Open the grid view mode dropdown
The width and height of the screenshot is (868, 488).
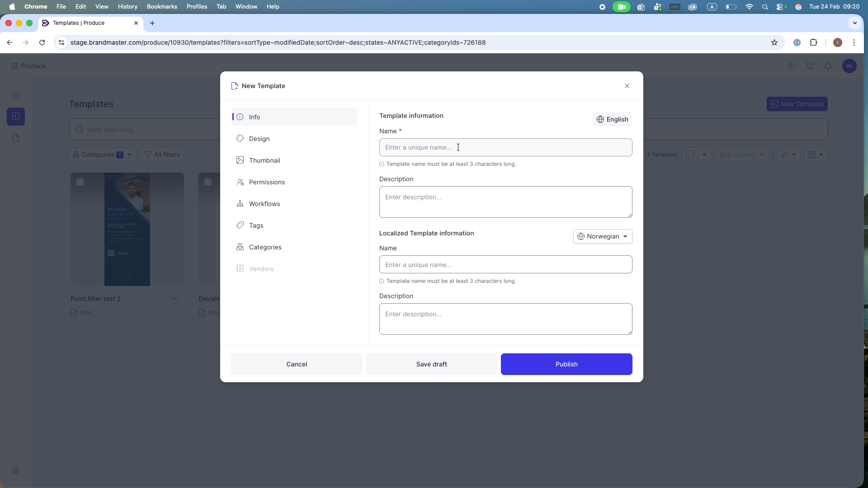coord(816,155)
